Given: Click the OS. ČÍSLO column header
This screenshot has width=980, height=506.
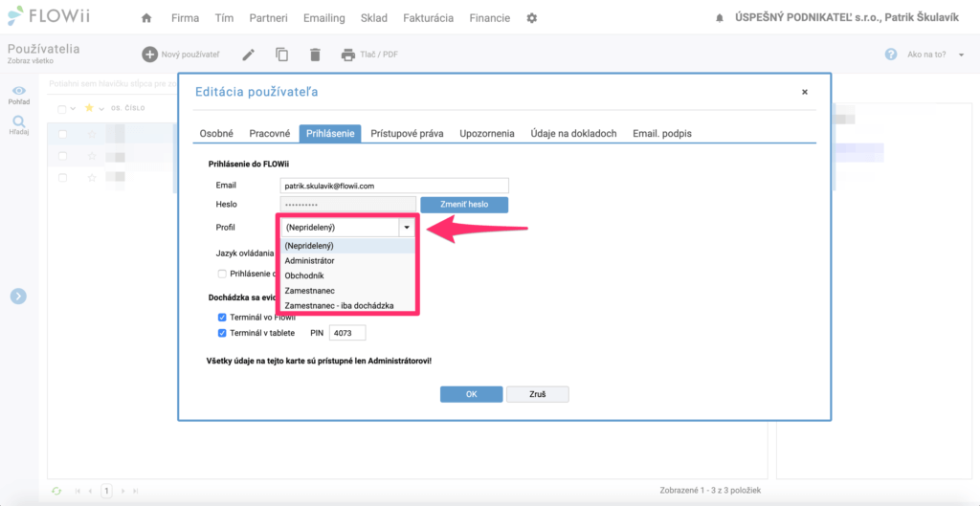Looking at the screenshot, I should coord(127,109).
